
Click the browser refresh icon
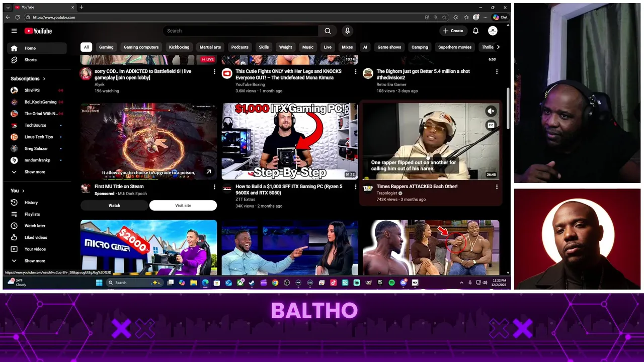pos(17,17)
